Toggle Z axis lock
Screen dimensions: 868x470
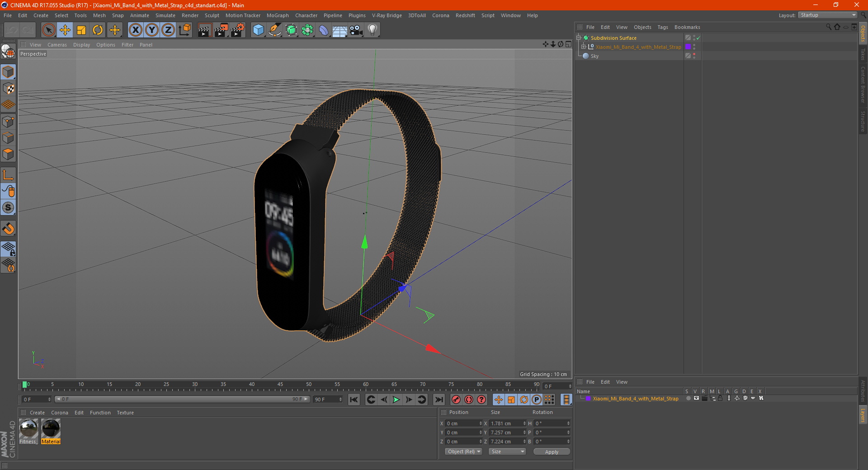tap(168, 30)
